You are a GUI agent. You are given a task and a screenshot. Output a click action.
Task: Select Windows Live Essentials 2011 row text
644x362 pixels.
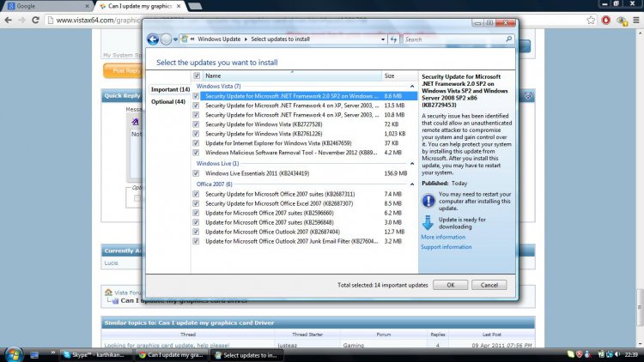tap(257, 173)
